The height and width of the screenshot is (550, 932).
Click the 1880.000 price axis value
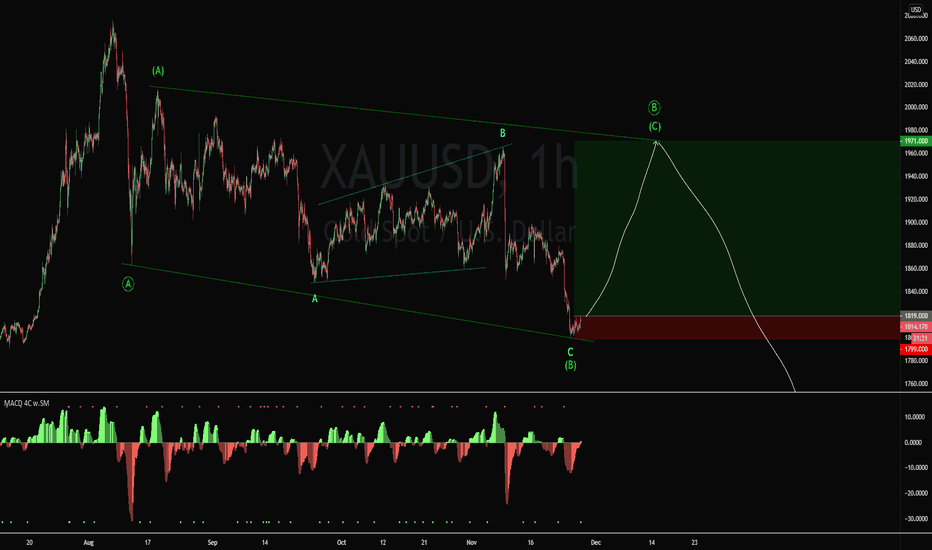coord(916,246)
